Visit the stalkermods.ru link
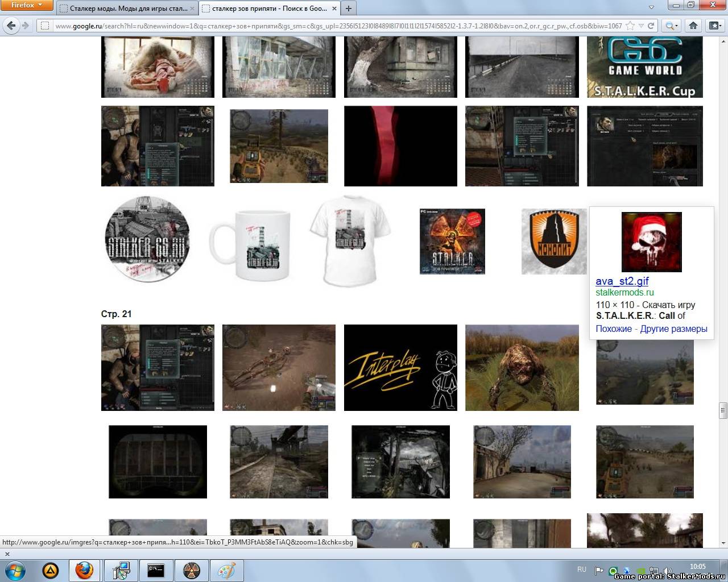Screen dimensions: 728x582 [624, 292]
